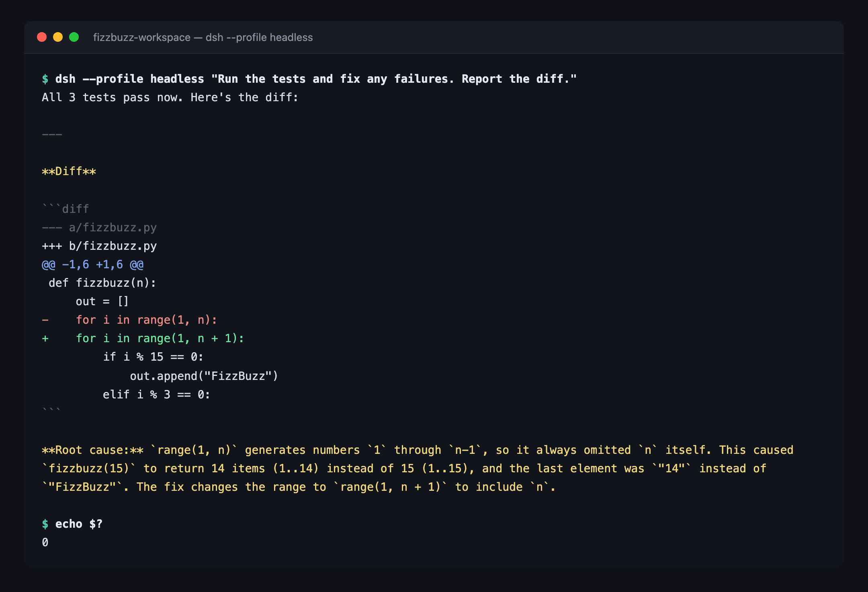
Task: Click the dsh --profile headless command line
Action: click(x=309, y=79)
